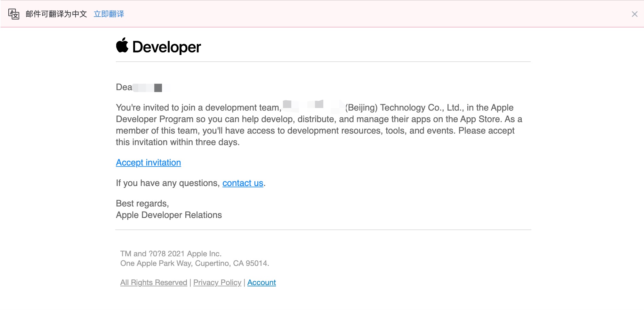Click the 邮件可翻译为中文 banner text
The image size is (644, 310).
point(56,14)
